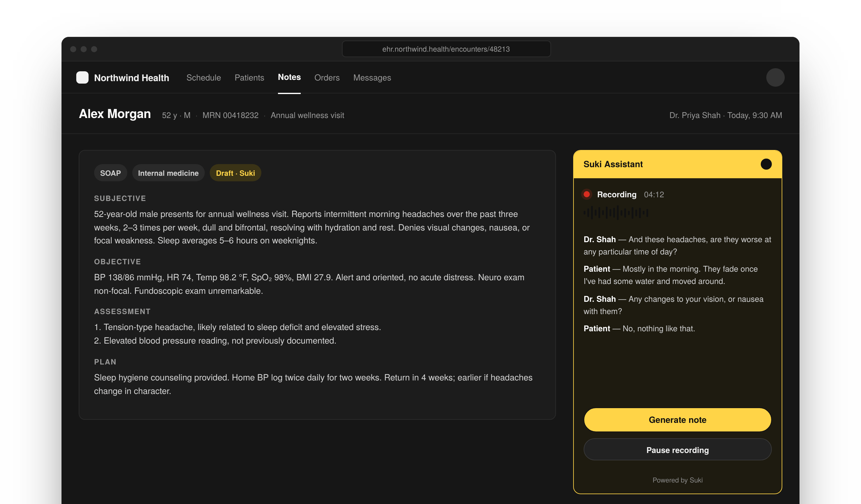This screenshot has height=504, width=861.
Task: Click patient name Alex Morgan
Action: click(x=115, y=114)
